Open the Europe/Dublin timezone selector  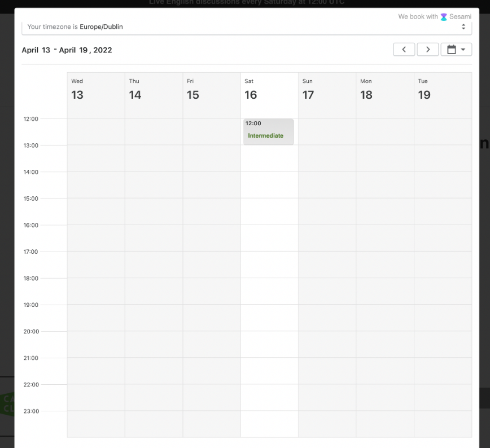(x=246, y=27)
